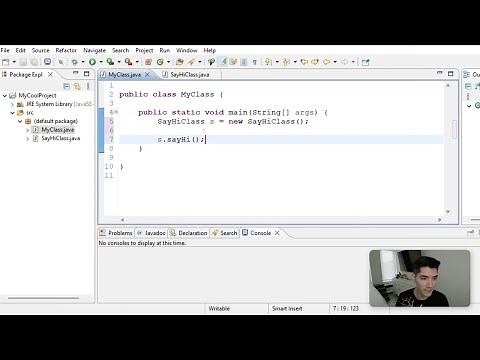Screen dimensions: 480x360
Task: Jump to the previous annotation
Action: click(x=286, y=62)
